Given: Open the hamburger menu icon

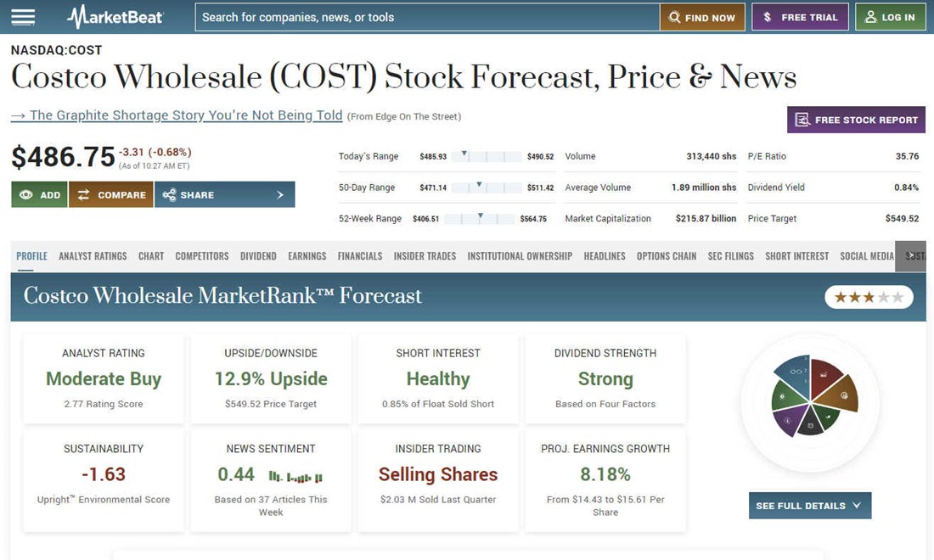Looking at the screenshot, I should point(23,17).
